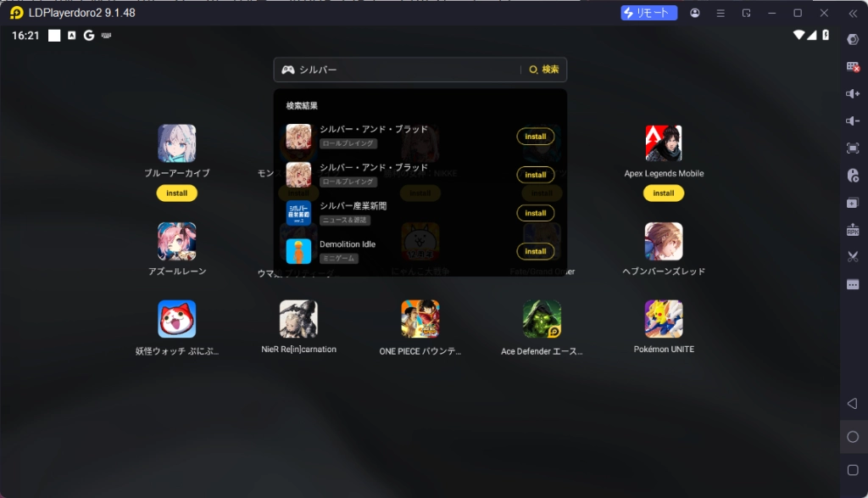This screenshot has width=868, height=498.
Task: Click the 16:21 clock in status bar
Action: pos(25,36)
